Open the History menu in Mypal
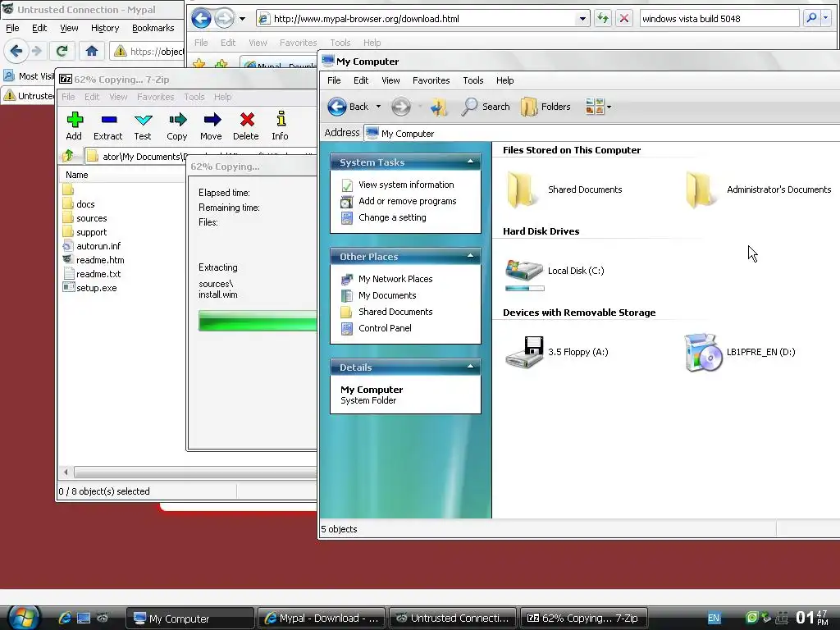This screenshot has width=840, height=630. (105, 28)
